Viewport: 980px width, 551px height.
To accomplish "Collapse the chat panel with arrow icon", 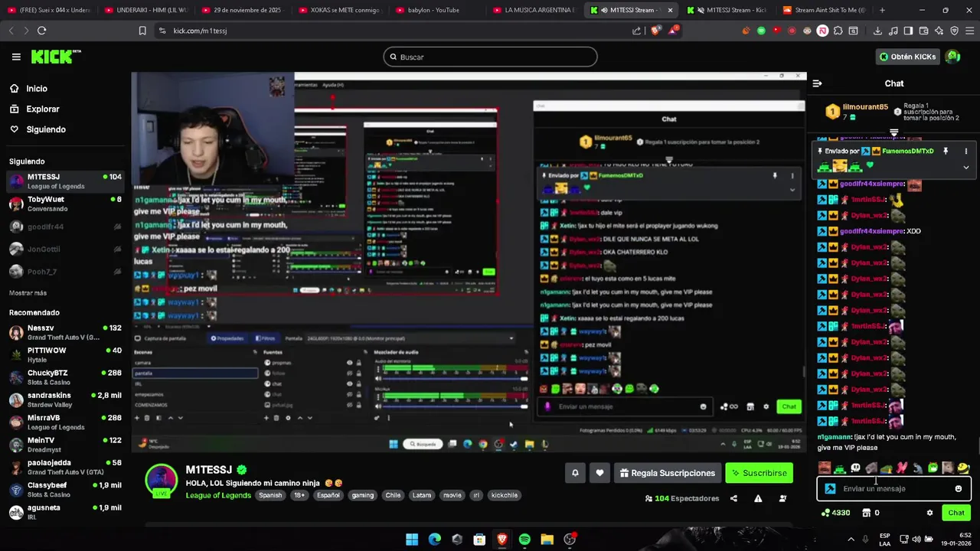I will pyautogui.click(x=817, y=83).
